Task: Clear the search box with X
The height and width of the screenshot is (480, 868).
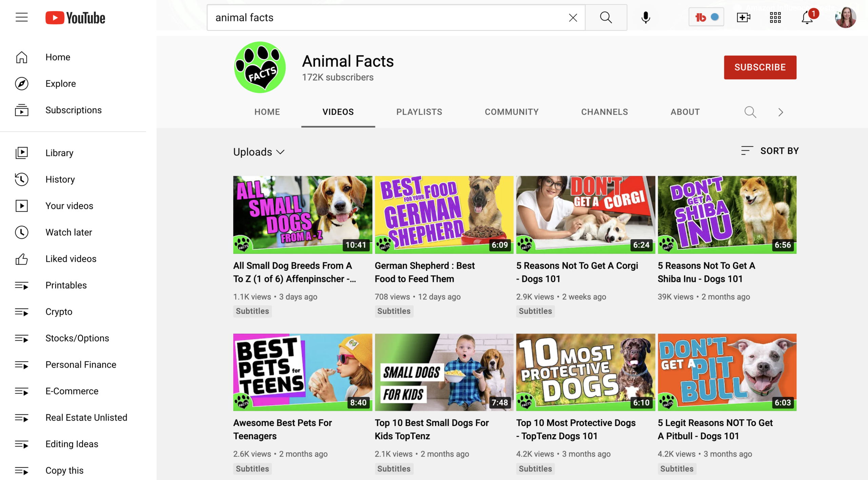Action: (573, 18)
